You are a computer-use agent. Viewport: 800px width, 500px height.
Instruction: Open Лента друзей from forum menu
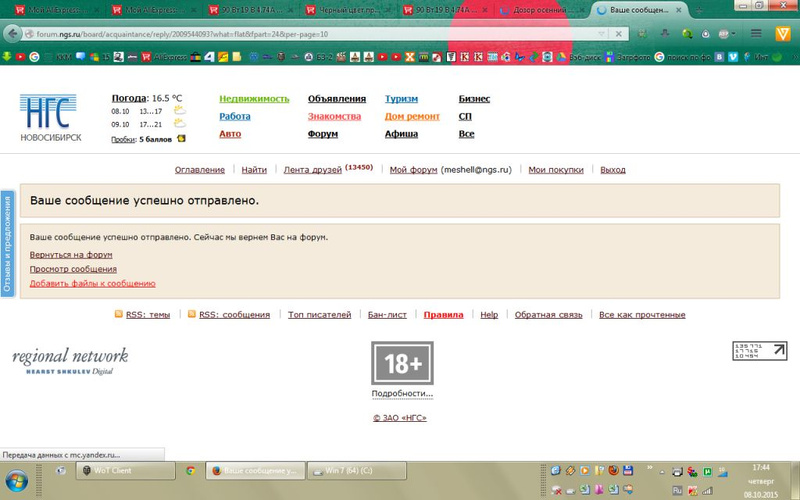[x=312, y=170]
